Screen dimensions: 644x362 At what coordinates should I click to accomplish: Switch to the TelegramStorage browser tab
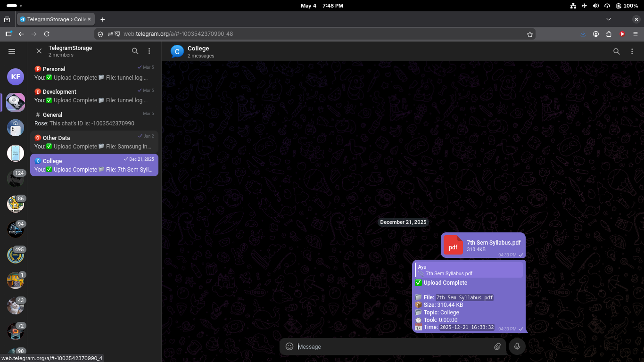tap(57, 19)
